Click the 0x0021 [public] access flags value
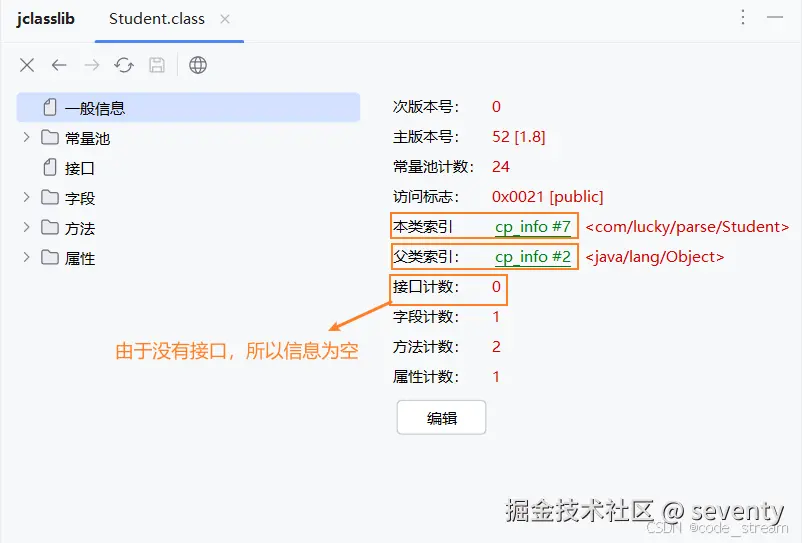 point(547,197)
